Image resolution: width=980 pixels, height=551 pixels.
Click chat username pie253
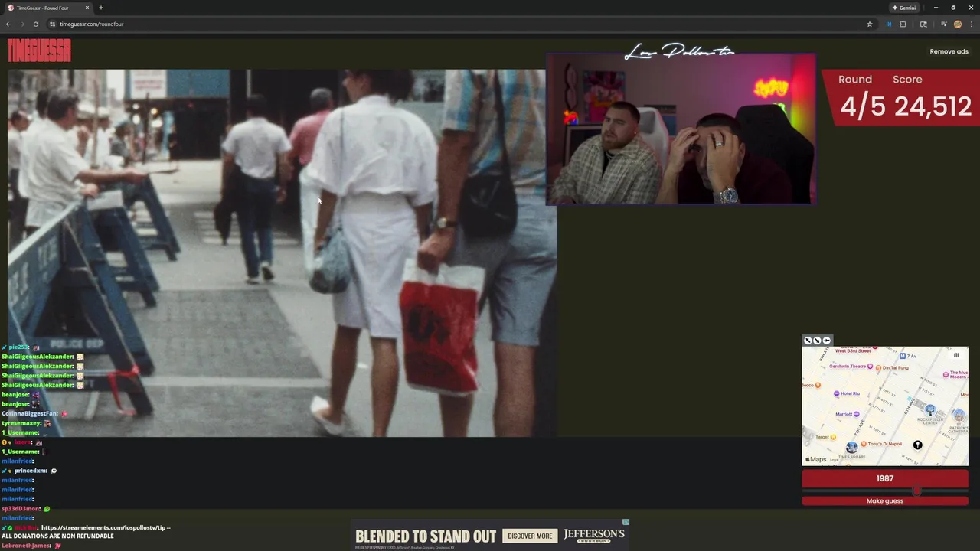point(18,347)
